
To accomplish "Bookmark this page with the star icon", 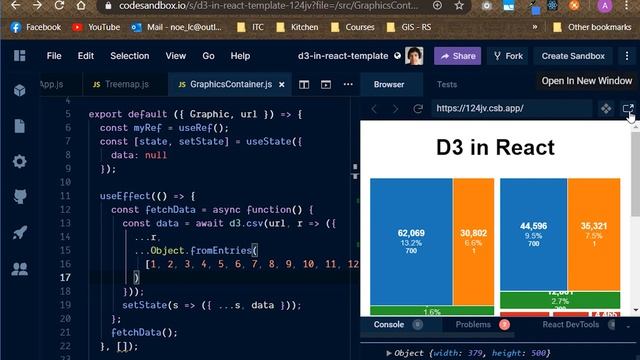I will coord(459,5).
